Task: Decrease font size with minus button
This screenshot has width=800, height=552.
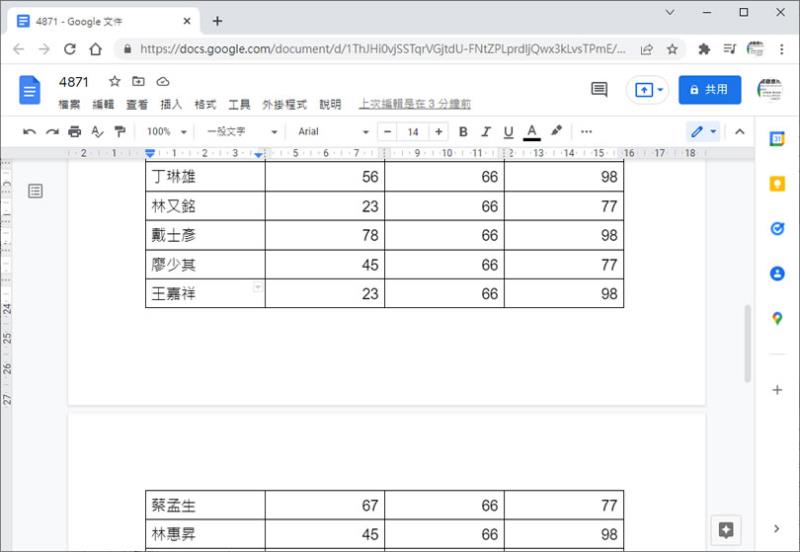Action: click(x=387, y=132)
